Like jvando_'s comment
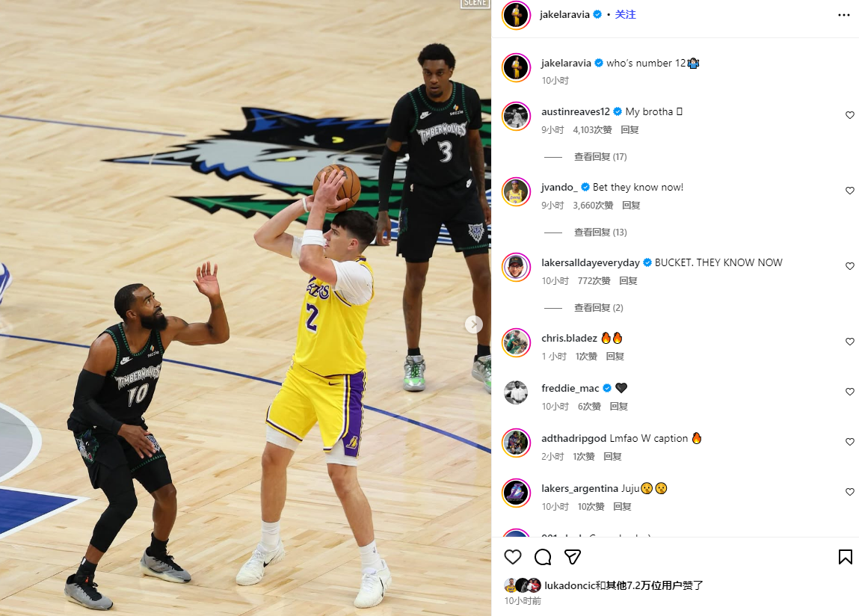The image size is (859, 616). tap(850, 191)
